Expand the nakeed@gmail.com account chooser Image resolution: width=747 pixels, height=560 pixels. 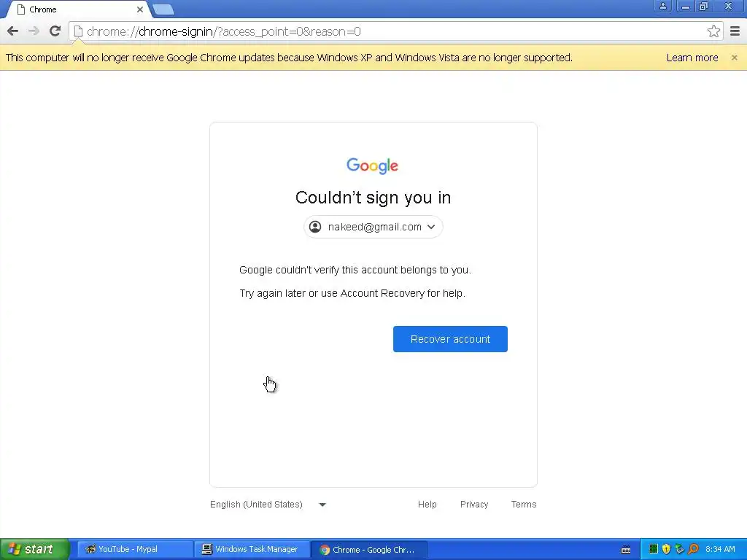[373, 227]
